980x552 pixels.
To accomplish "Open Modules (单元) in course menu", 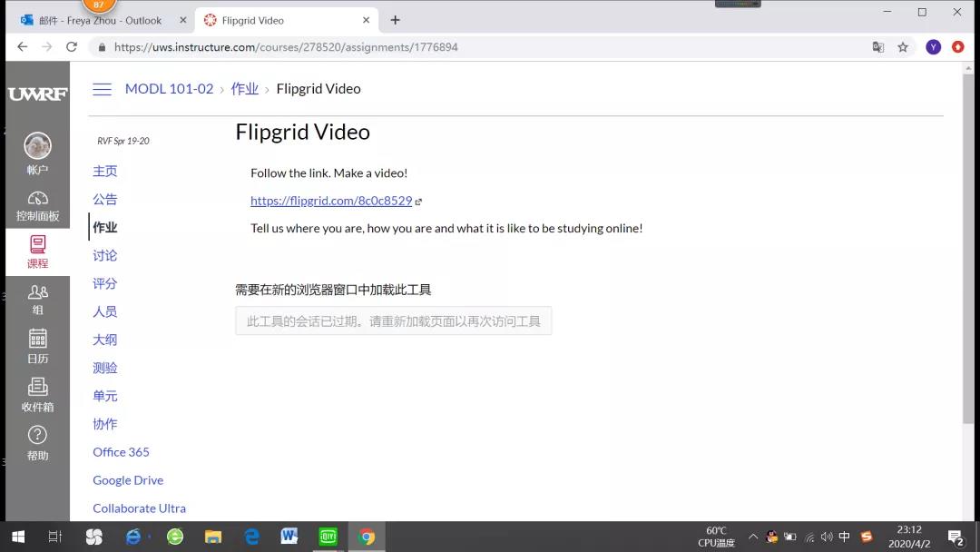I will coord(105,396).
